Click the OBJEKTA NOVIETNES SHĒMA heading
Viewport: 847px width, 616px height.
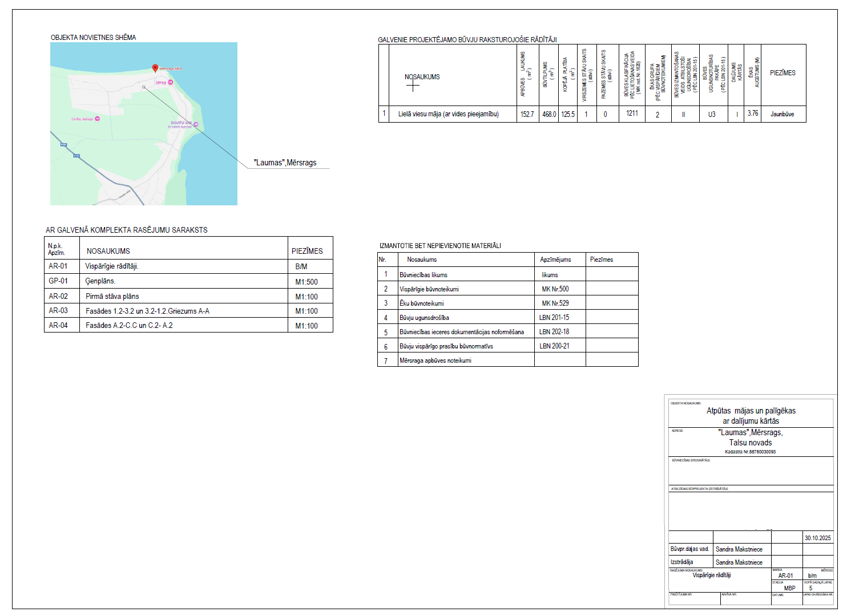94,38
